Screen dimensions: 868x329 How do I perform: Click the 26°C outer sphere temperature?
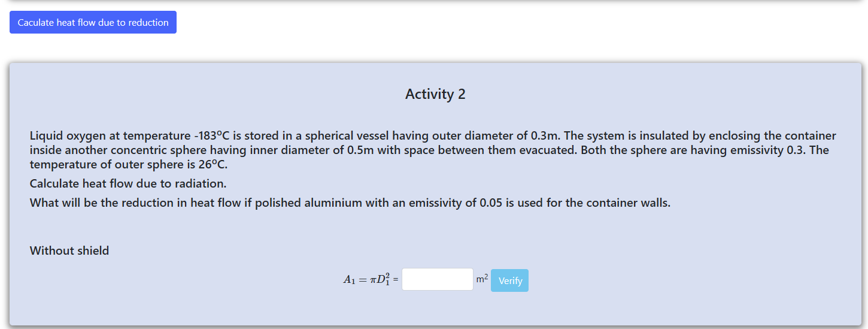coord(213,164)
